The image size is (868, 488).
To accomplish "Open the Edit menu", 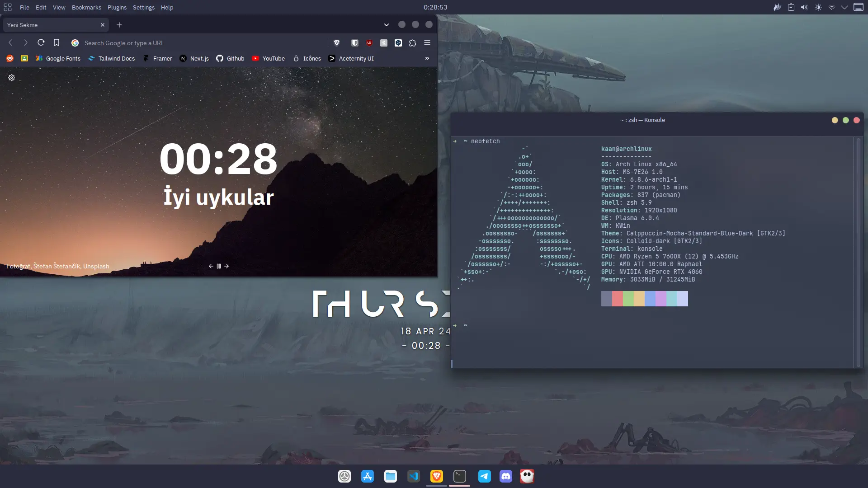I will click(41, 7).
